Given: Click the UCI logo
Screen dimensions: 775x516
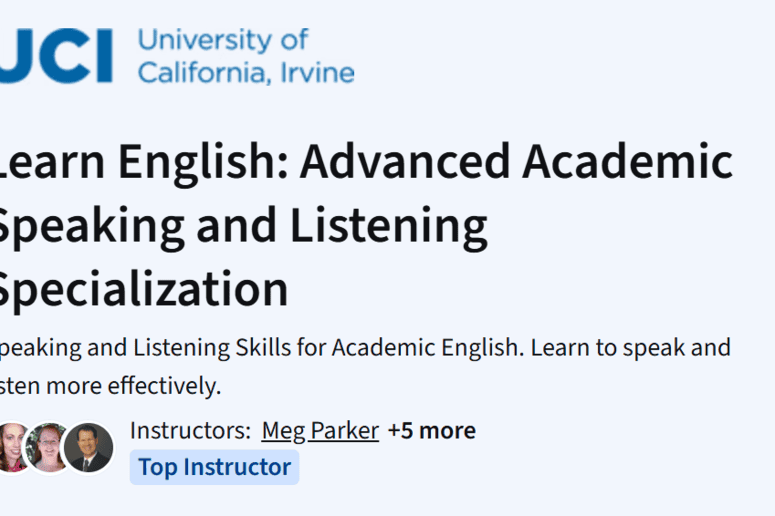Looking at the screenshot, I should click(x=58, y=55).
